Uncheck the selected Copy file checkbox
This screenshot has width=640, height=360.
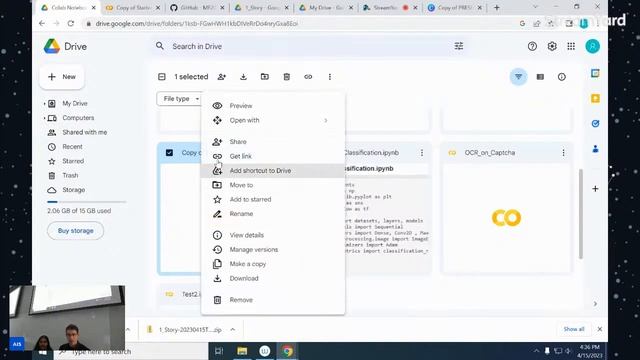point(169,153)
